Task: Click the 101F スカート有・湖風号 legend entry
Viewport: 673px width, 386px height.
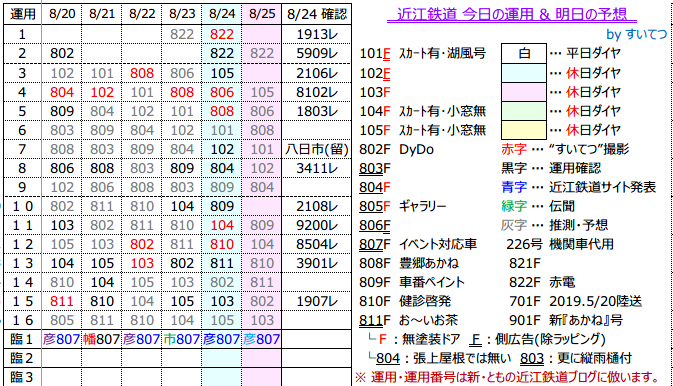Action: pyautogui.click(x=422, y=54)
